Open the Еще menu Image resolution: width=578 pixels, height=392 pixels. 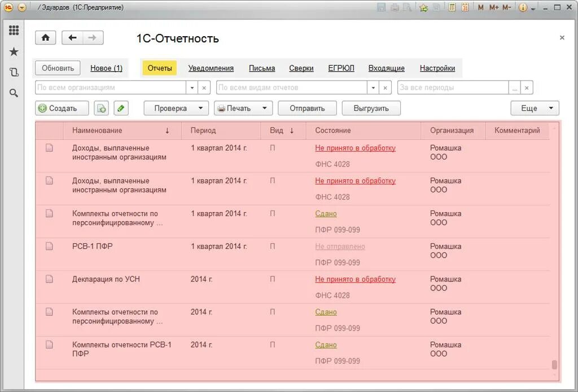(x=535, y=108)
